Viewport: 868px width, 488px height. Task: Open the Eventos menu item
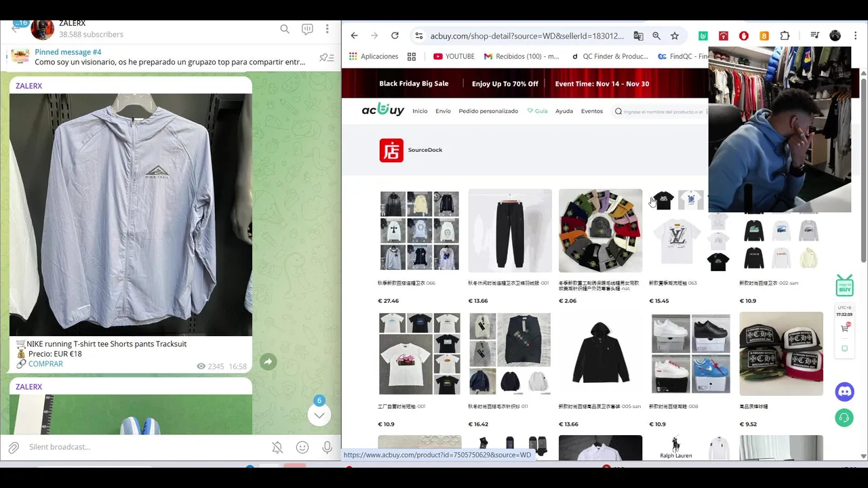coord(592,111)
